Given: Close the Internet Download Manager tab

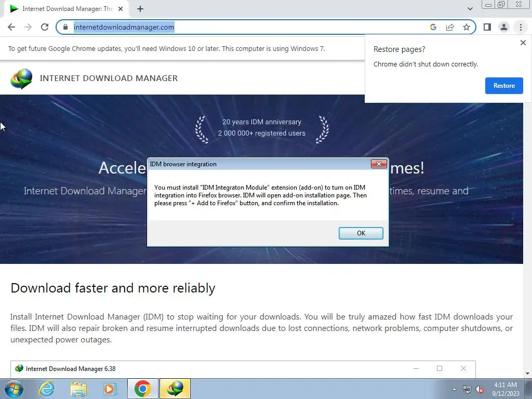Looking at the screenshot, I should (x=121, y=9).
